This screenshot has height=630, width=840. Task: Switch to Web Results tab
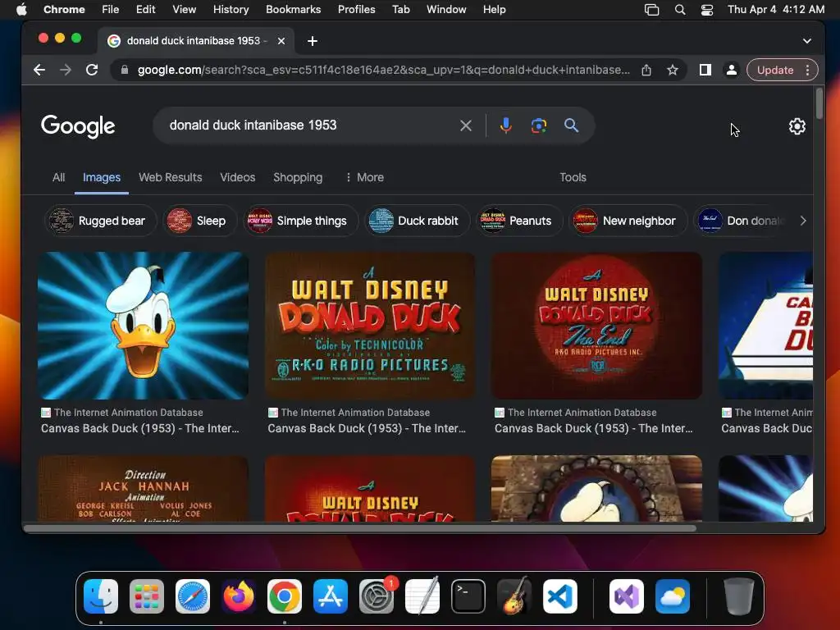pos(171,177)
